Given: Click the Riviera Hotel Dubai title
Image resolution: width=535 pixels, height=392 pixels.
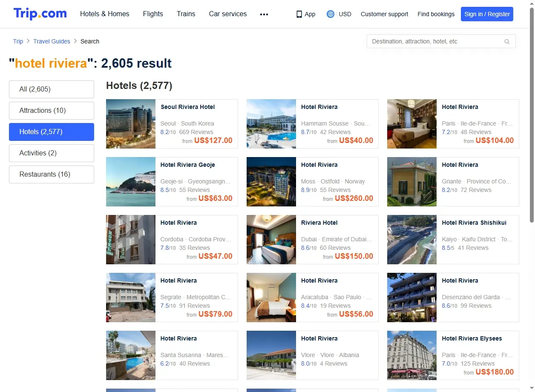Looking at the screenshot, I should coord(319,223).
